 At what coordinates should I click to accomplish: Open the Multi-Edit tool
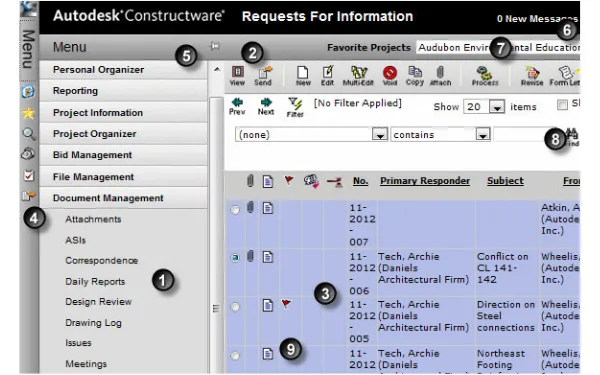(358, 75)
